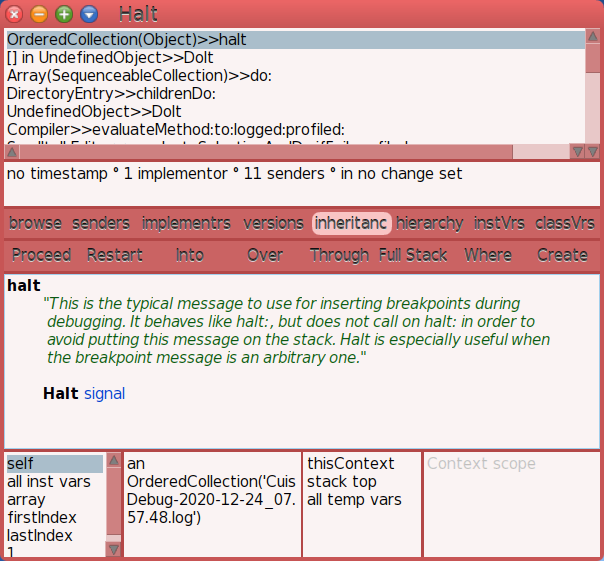604x561 pixels.
Task: Click the scroll up arrow in variables list
Action: tap(113, 463)
